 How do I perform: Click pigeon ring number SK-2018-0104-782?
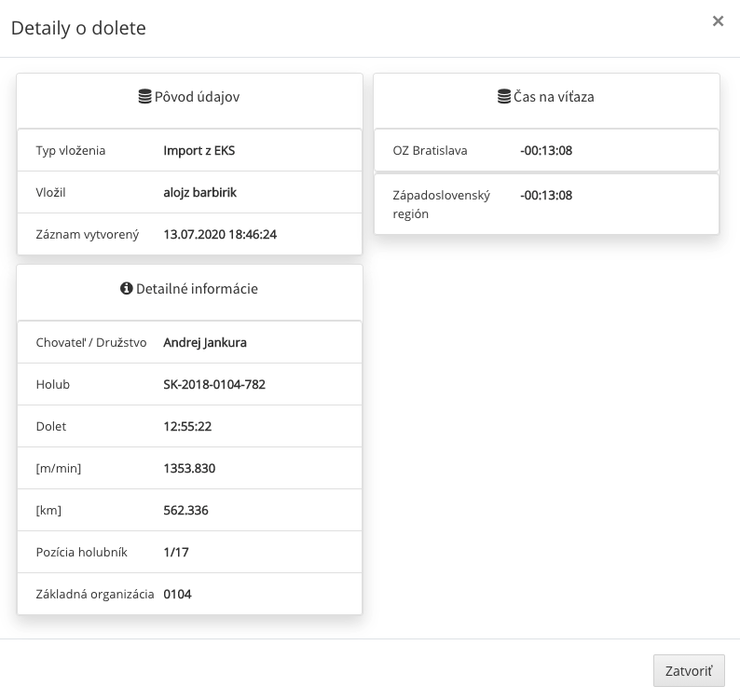pos(214,384)
